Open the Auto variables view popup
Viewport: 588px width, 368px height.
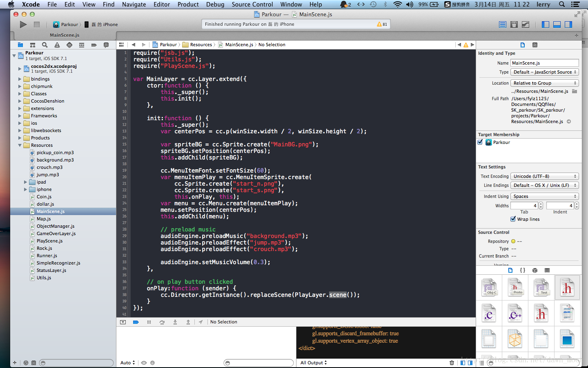128,363
